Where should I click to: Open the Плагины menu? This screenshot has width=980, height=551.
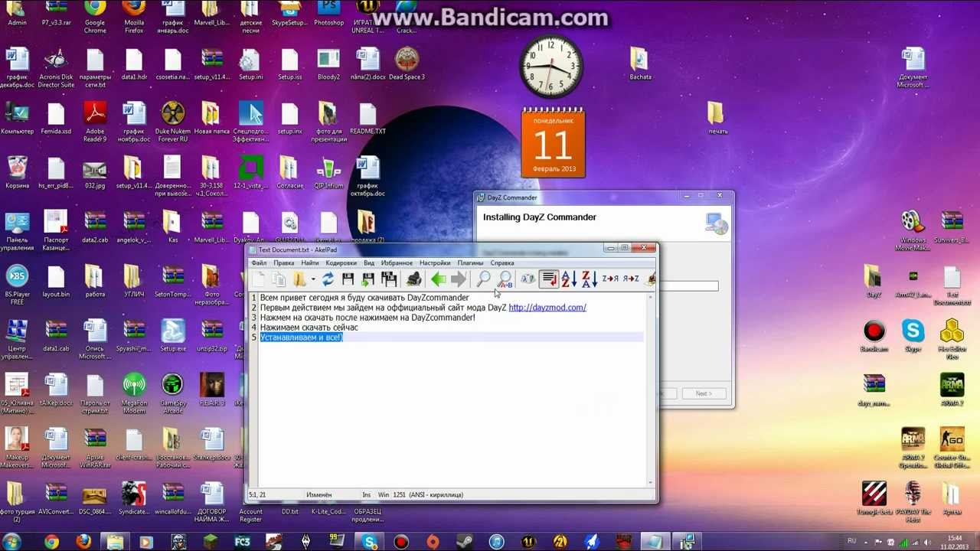pos(471,262)
